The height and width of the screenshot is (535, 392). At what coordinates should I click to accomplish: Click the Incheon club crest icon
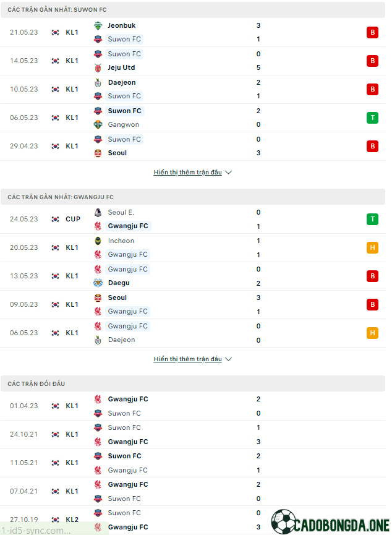pos(98,241)
